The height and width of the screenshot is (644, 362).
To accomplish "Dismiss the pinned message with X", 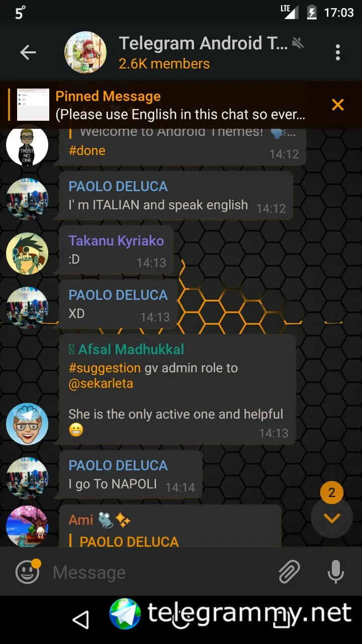I will click(x=337, y=104).
